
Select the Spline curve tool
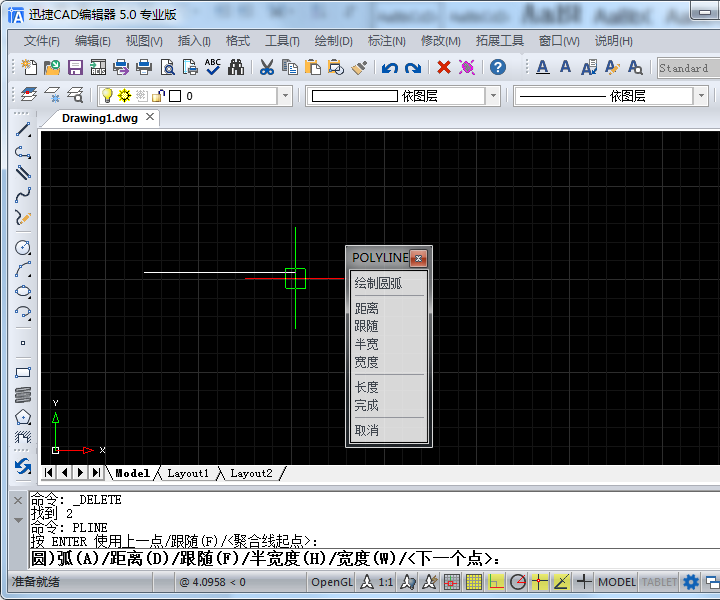click(23, 195)
